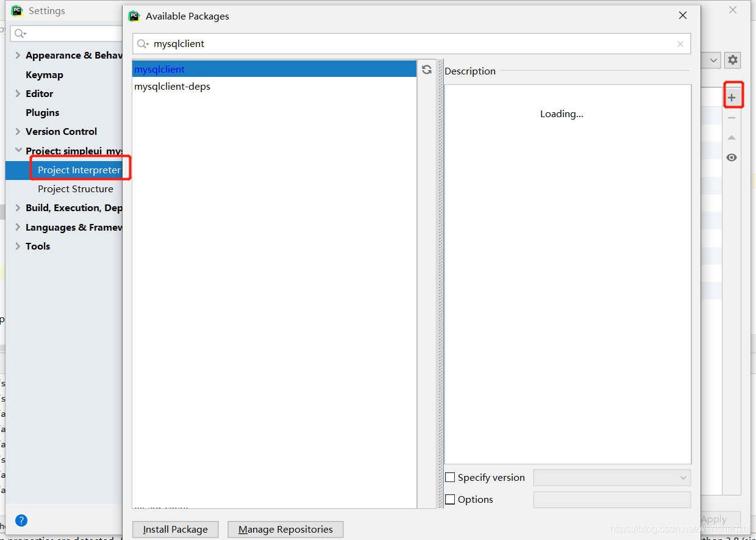Open the interpreter gear settings icon

click(x=733, y=60)
